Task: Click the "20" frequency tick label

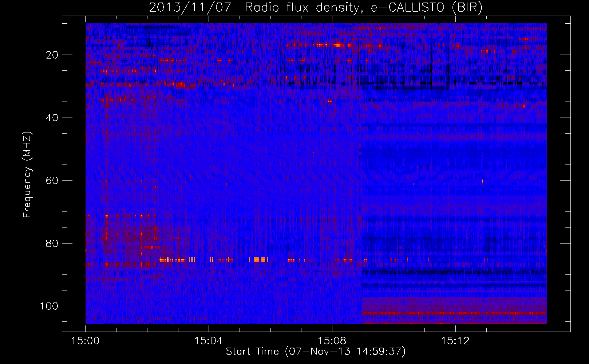Action: [x=52, y=55]
